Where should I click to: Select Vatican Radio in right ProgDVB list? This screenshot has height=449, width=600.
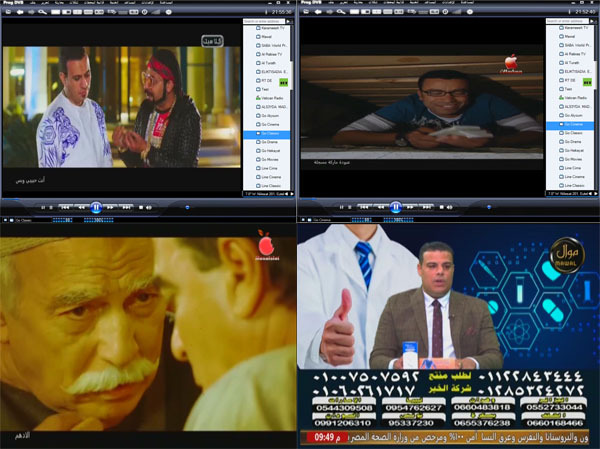tap(573, 98)
